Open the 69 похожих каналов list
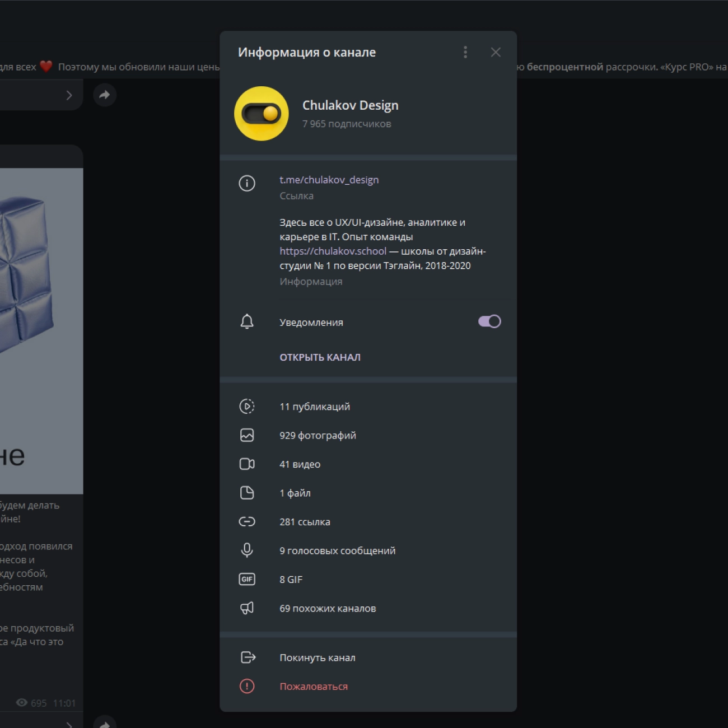Viewport: 728px width, 728px height. [x=368, y=608]
